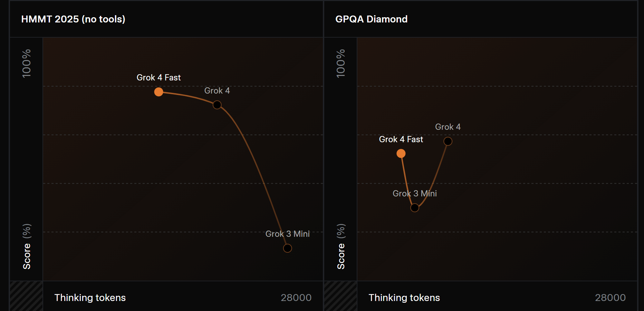Click the Grok 4 Fast label in HMMT chart
Image resolution: width=644 pixels, height=311 pixels.
(x=158, y=78)
